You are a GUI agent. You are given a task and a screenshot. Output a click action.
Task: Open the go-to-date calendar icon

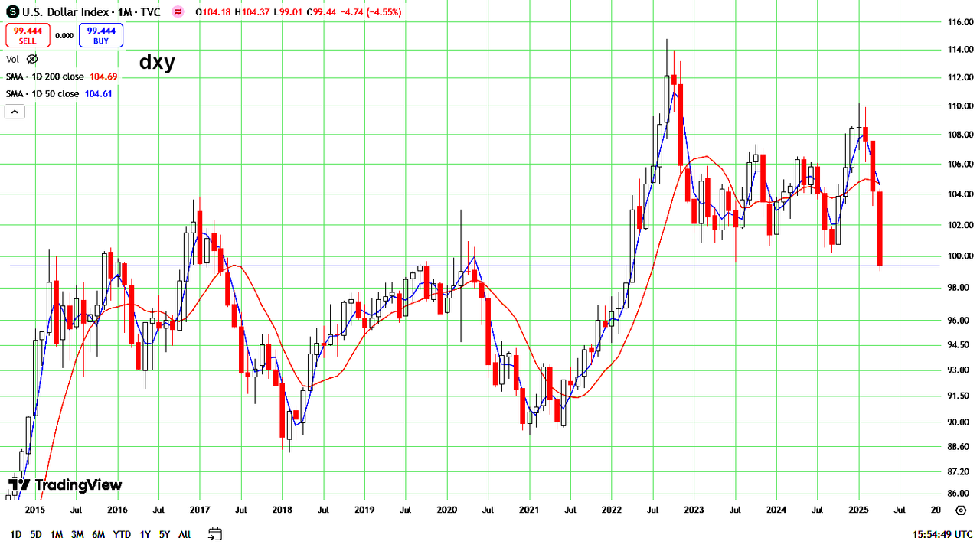pos(215,534)
